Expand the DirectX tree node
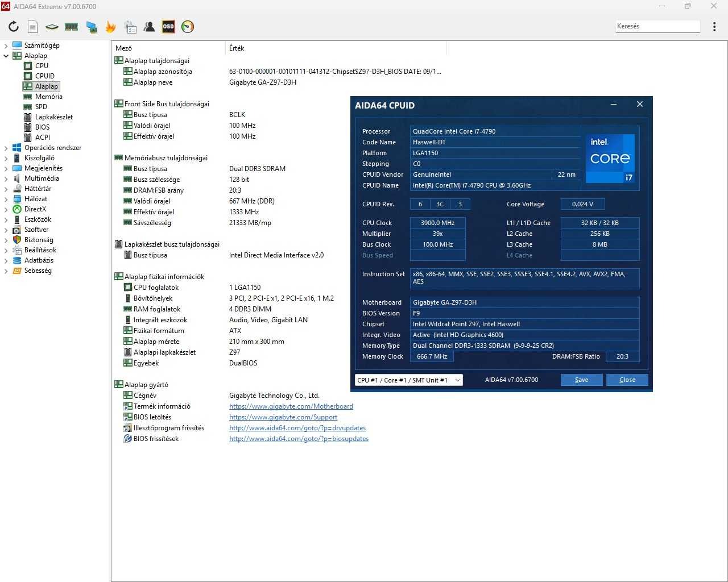This screenshot has width=728, height=582. pyautogui.click(x=6, y=209)
